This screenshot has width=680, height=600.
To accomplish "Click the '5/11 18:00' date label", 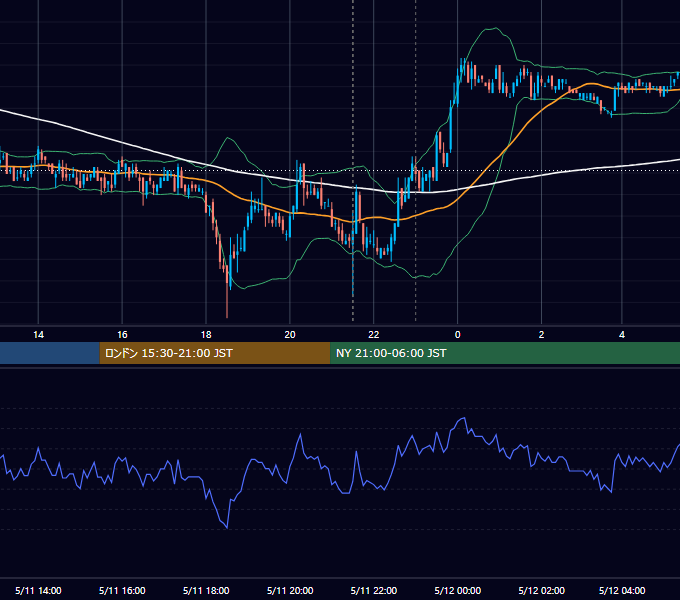I will coord(206,590).
